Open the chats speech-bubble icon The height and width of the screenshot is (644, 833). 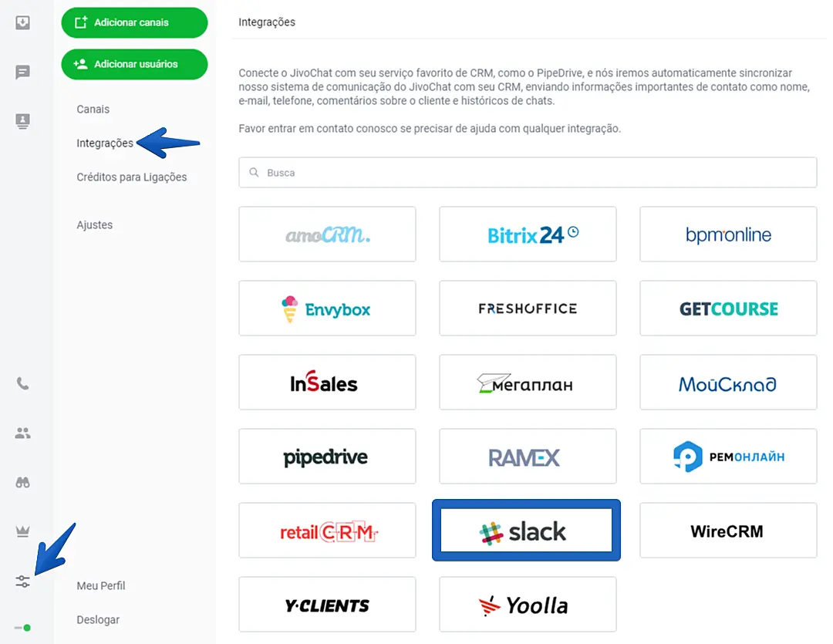23,72
